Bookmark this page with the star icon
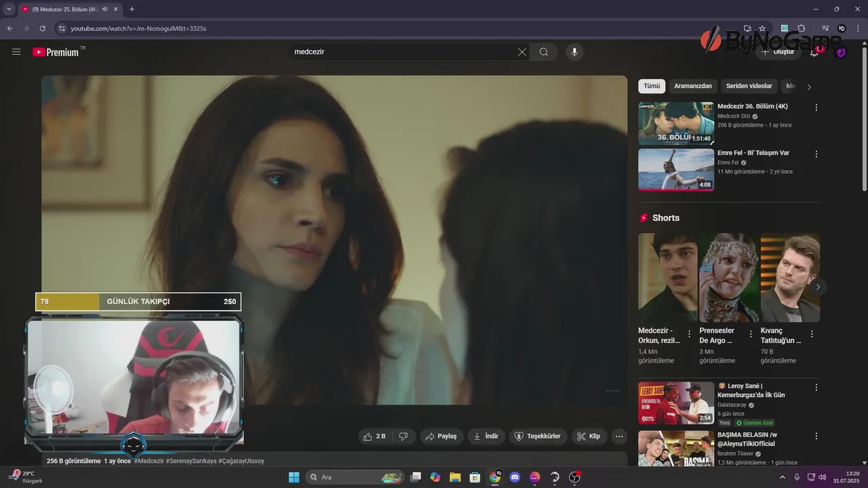The height and width of the screenshot is (488, 868). point(762,28)
